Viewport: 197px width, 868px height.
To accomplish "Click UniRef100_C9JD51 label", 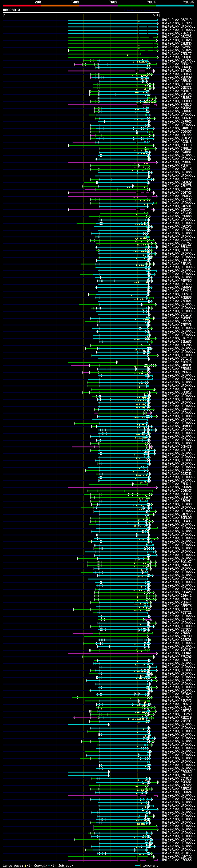I will tap(177, 152).
